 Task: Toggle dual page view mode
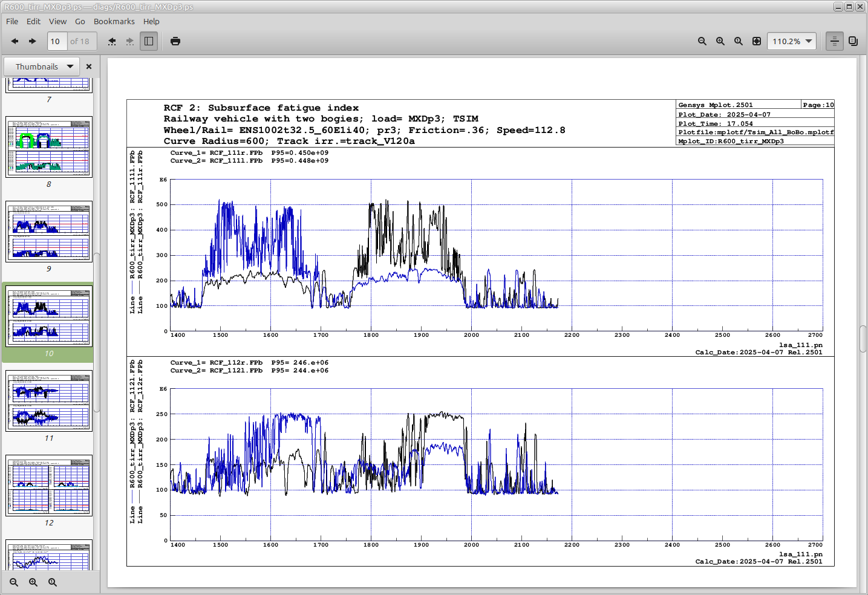click(x=853, y=41)
